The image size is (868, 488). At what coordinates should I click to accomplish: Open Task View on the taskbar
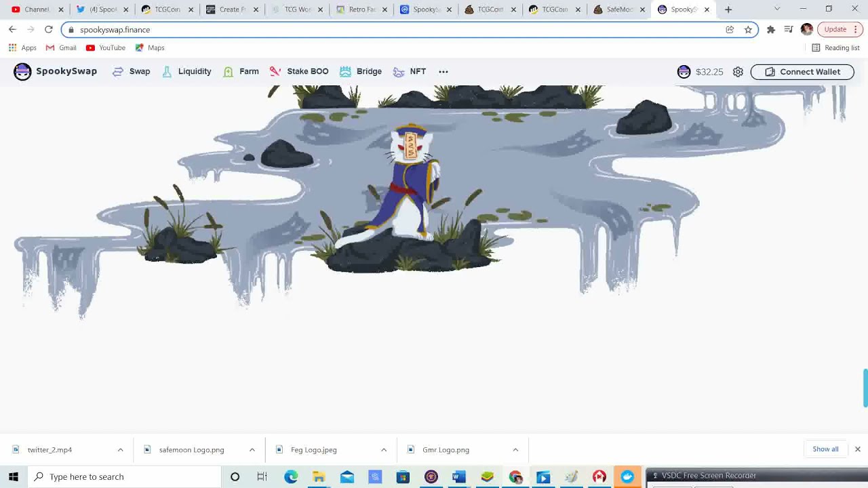click(x=262, y=476)
